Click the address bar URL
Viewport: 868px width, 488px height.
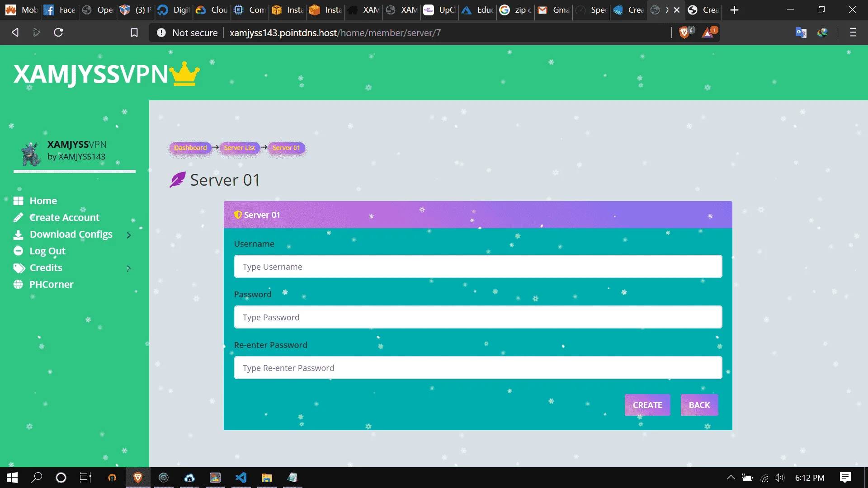coord(335,33)
